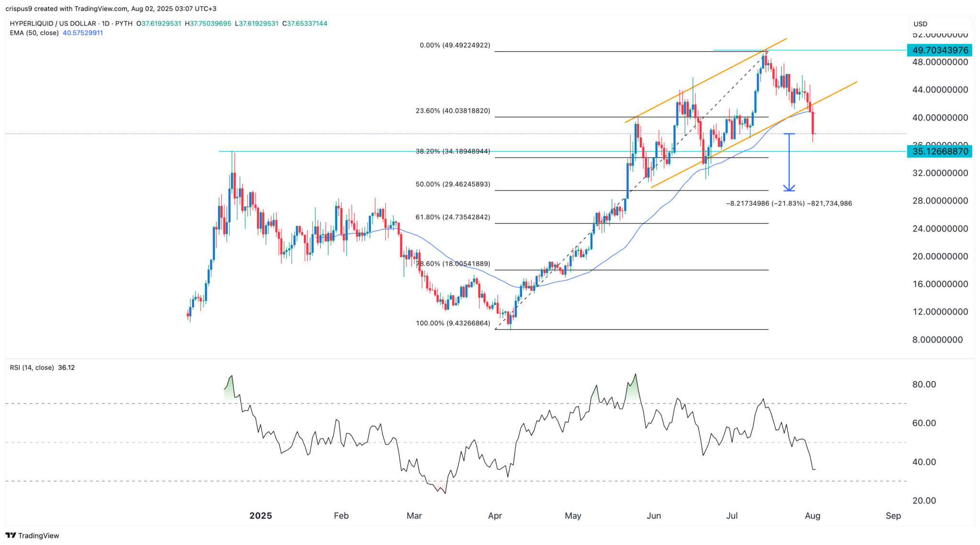
Task: Click the Sep label on time axis
Action: tap(893, 516)
